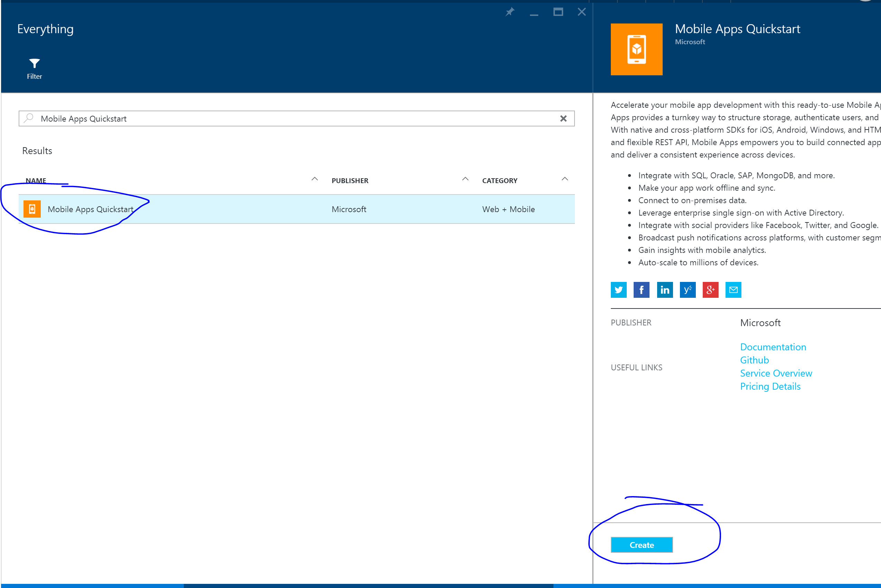This screenshot has height=588, width=881.
Task: Open the Documentation link
Action: 773,347
